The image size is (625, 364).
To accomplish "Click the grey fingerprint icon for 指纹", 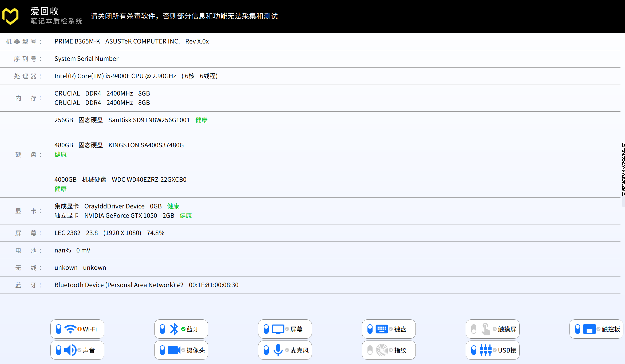I will point(382,350).
